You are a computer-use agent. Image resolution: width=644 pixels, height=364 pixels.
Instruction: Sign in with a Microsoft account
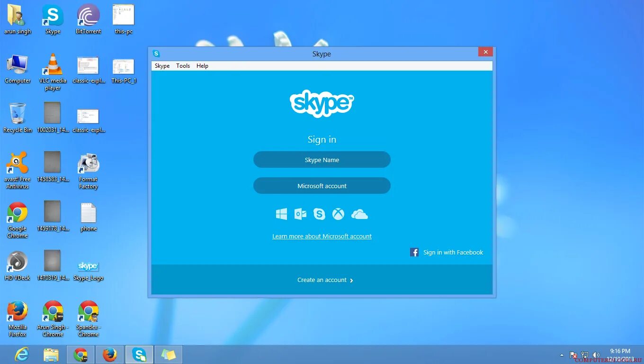pos(322,186)
